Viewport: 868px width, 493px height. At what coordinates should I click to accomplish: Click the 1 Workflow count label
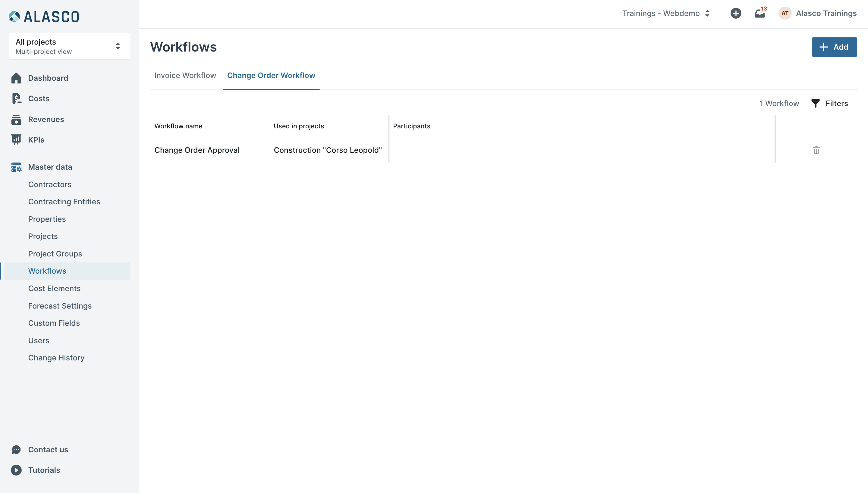tap(779, 103)
